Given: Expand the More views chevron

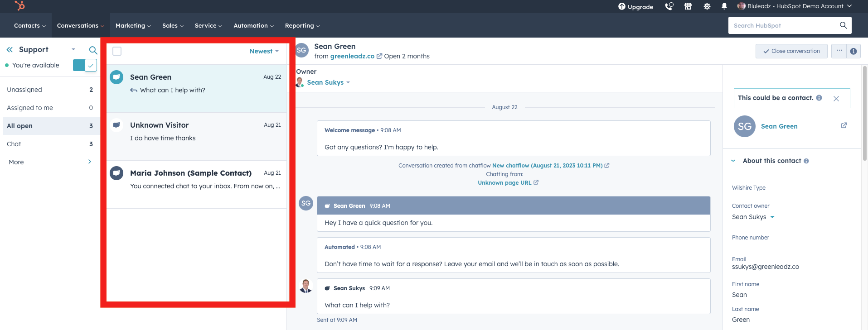Looking at the screenshot, I should (90, 162).
